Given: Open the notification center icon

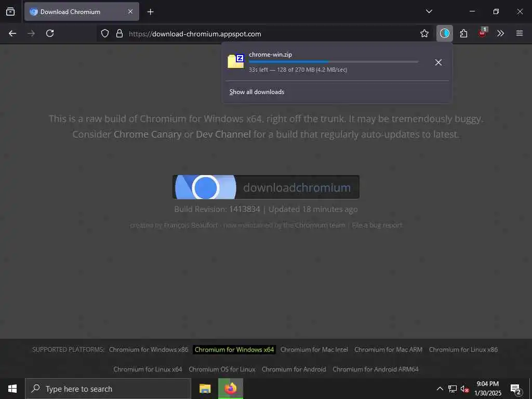Looking at the screenshot, I should pyautogui.click(x=516, y=389).
